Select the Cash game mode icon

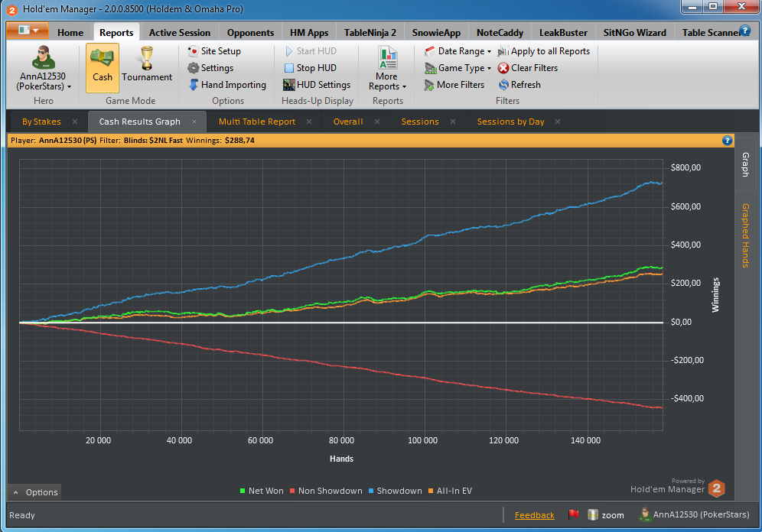(102, 59)
